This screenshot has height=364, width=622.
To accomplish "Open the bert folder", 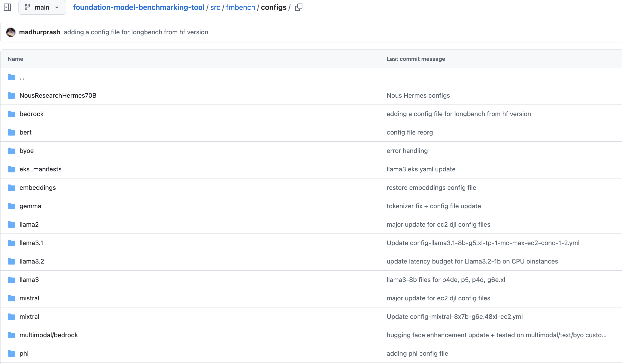I will [x=26, y=132].
